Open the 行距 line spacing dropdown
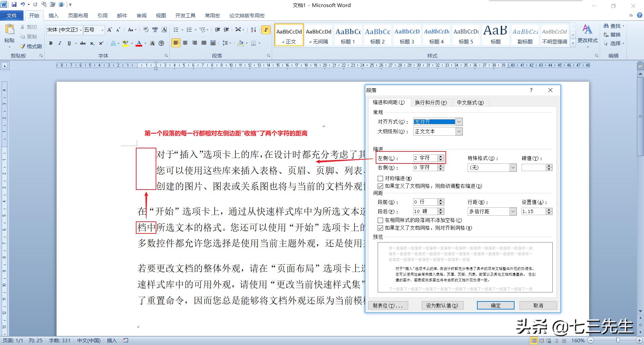Screen dimensions: 644x345 (x=513, y=211)
